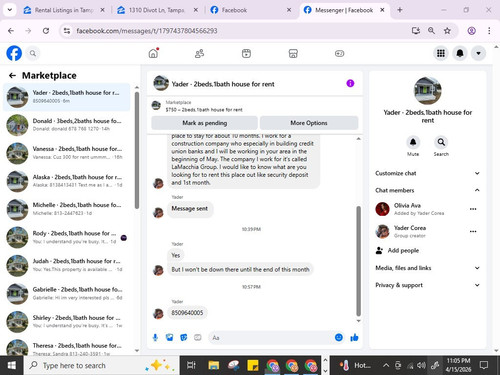Reload the page

click(46, 31)
